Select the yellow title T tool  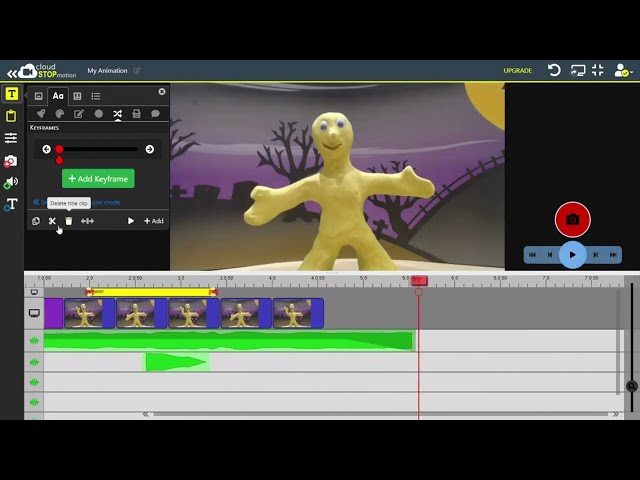pyautogui.click(x=11, y=94)
